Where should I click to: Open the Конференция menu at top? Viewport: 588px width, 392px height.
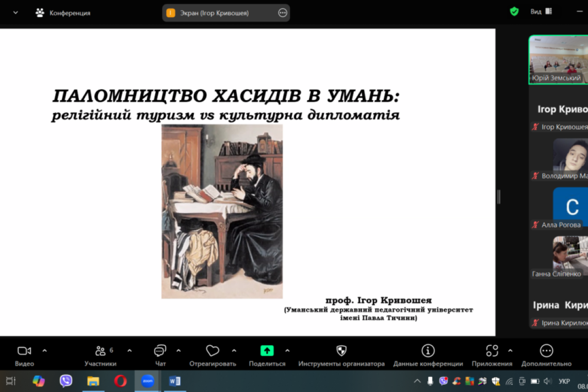click(63, 13)
